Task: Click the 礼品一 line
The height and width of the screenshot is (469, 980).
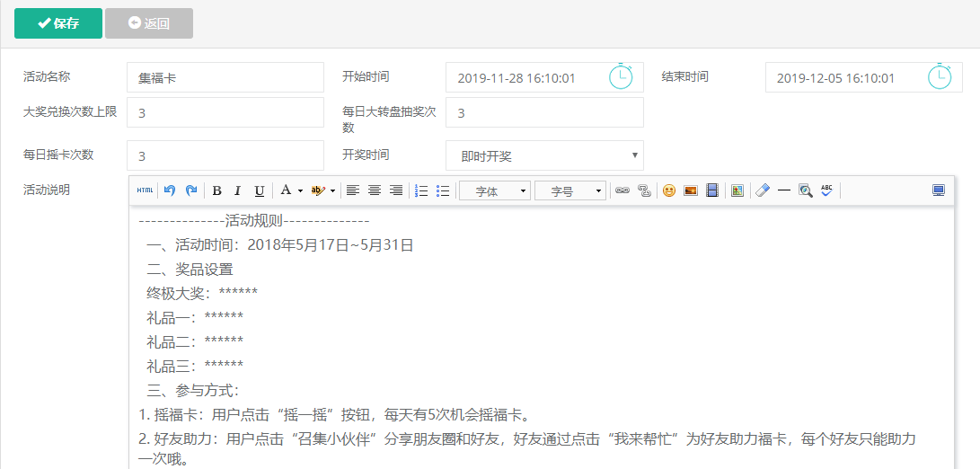Action: click(x=195, y=318)
